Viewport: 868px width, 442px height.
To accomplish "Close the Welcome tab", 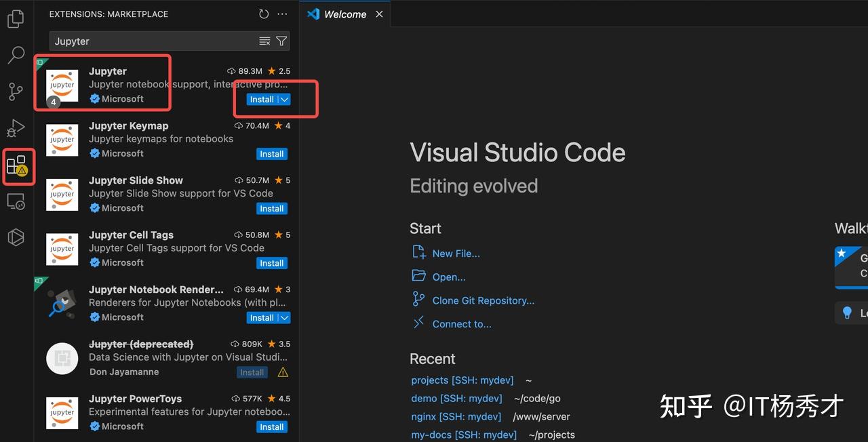I will point(379,14).
